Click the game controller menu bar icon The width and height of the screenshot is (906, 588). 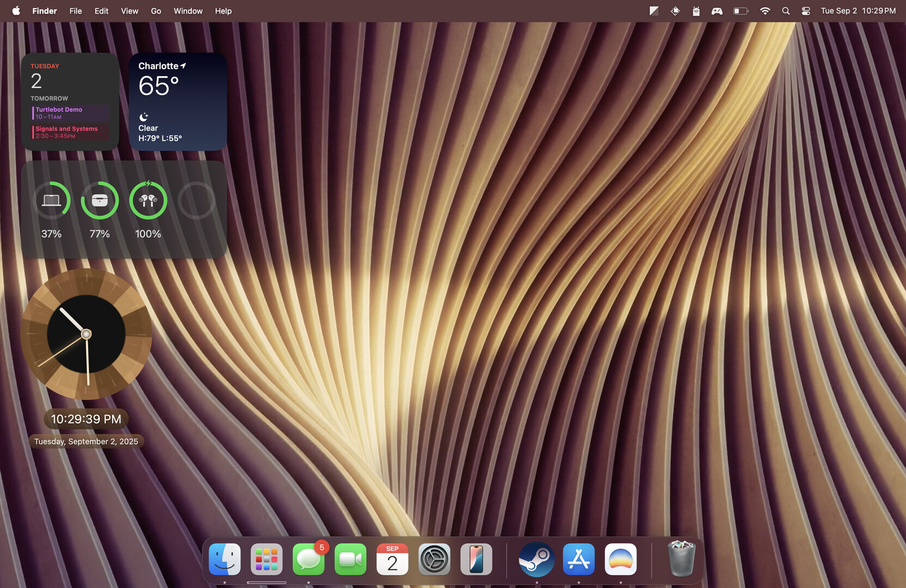tap(717, 10)
